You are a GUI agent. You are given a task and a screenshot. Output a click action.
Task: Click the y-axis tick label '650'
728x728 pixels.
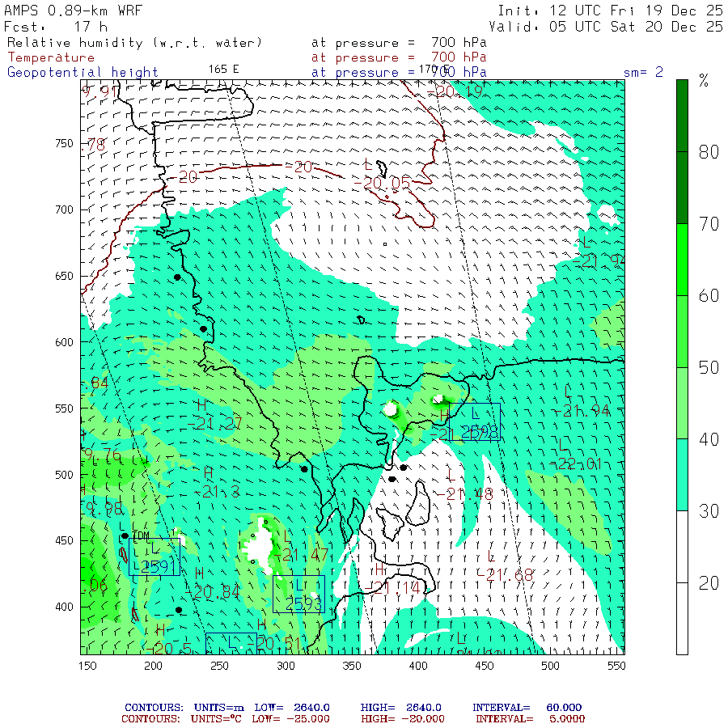tap(64, 277)
